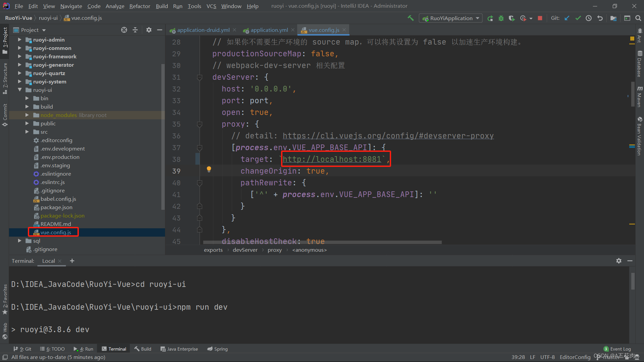Hide the Terminal panel with minus icon
This screenshot has height=362, width=644.
[x=630, y=261]
